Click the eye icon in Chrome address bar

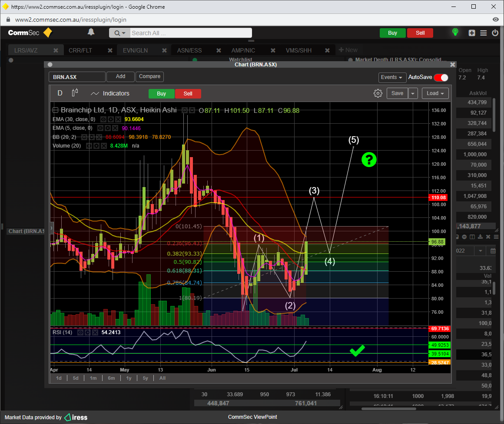[x=496, y=20]
